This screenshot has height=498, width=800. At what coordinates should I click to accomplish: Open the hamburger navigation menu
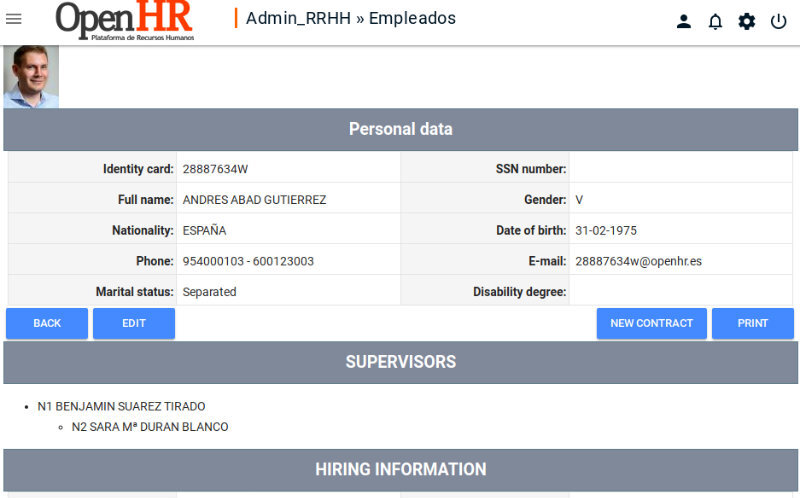(14, 19)
